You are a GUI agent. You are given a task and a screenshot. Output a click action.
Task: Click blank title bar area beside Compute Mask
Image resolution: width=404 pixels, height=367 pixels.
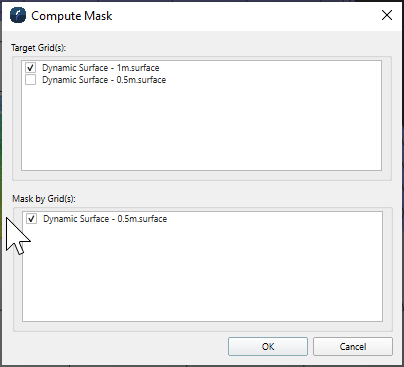(247, 15)
